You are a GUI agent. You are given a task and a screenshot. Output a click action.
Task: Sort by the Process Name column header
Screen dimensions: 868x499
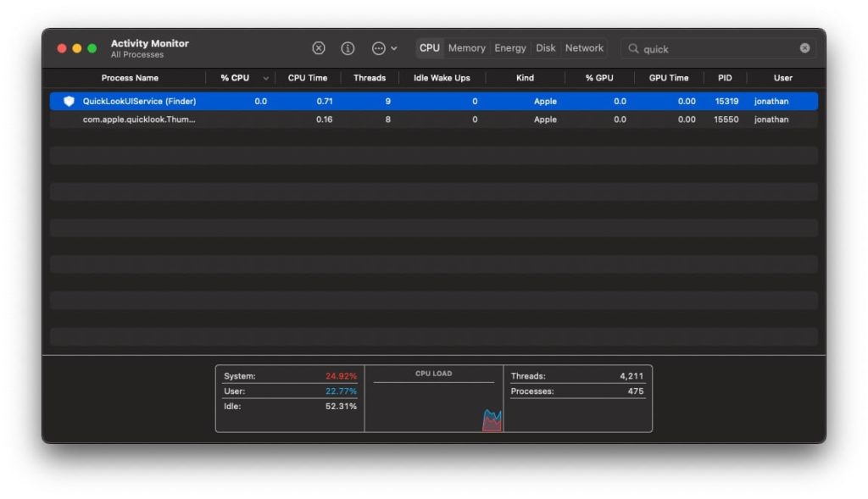coord(130,78)
